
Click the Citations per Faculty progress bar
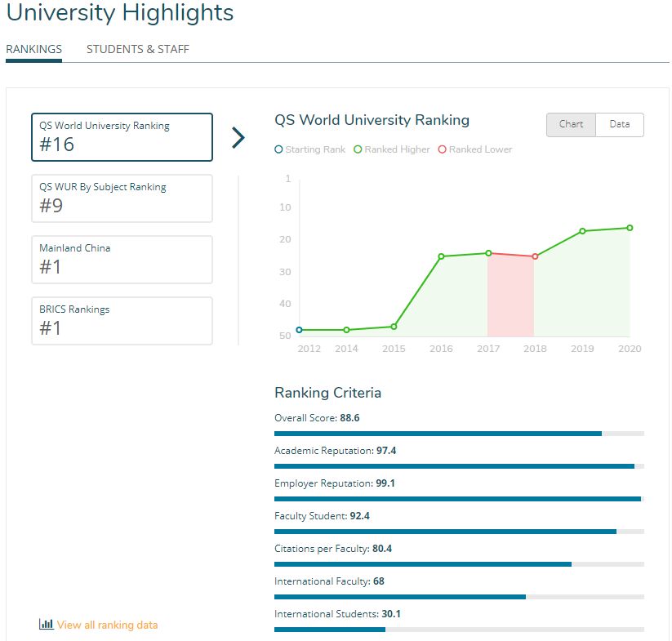click(459, 564)
